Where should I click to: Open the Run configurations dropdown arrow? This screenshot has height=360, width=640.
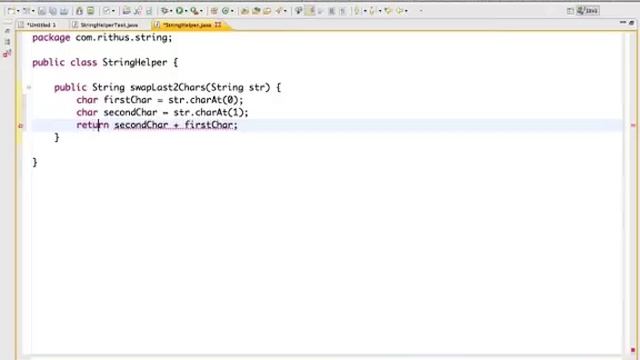point(186,11)
